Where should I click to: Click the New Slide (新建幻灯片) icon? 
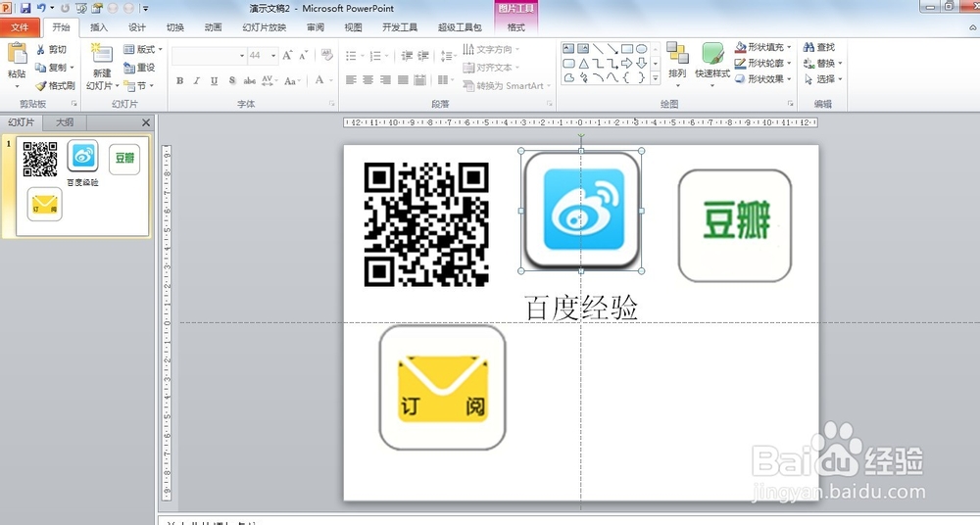pyautogui.click(x=101, y=54)
